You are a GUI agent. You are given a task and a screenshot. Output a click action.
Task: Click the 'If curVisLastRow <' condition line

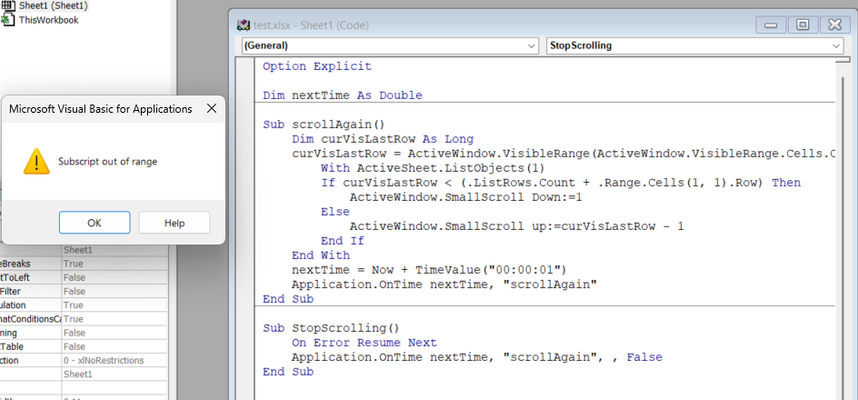pyautogui.click(x=560, y=183)
